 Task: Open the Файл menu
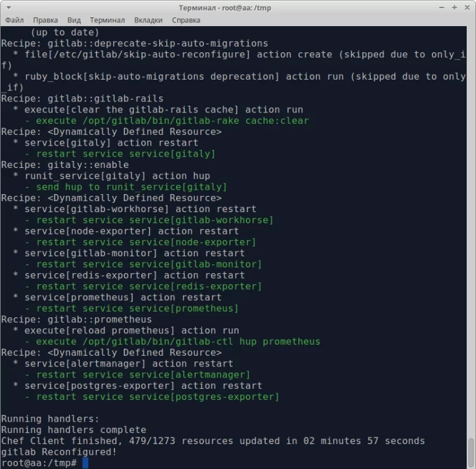click(14, 20)
